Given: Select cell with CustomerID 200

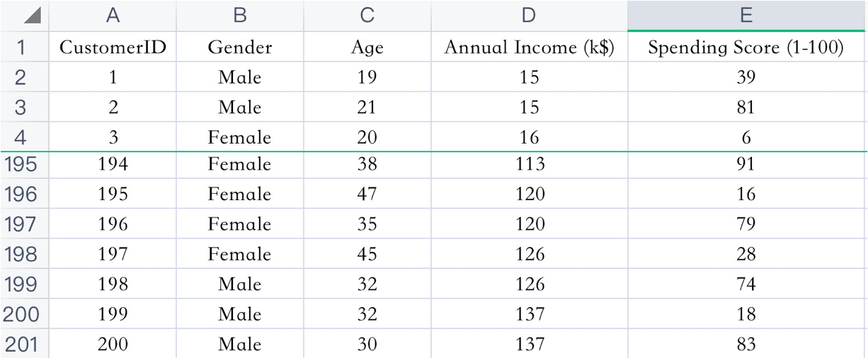Looking at the screenshot, I should (x=113, y=344).
